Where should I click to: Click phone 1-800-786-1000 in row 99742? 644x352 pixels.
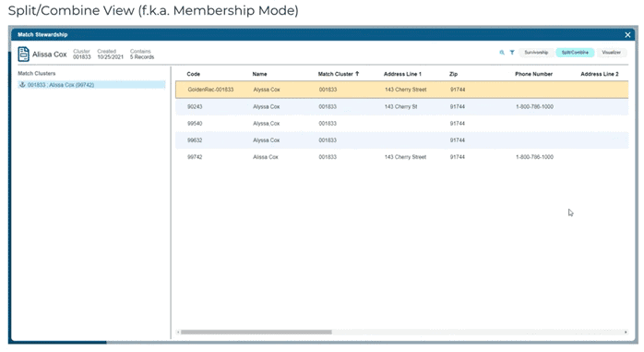(x=535, y=157)
